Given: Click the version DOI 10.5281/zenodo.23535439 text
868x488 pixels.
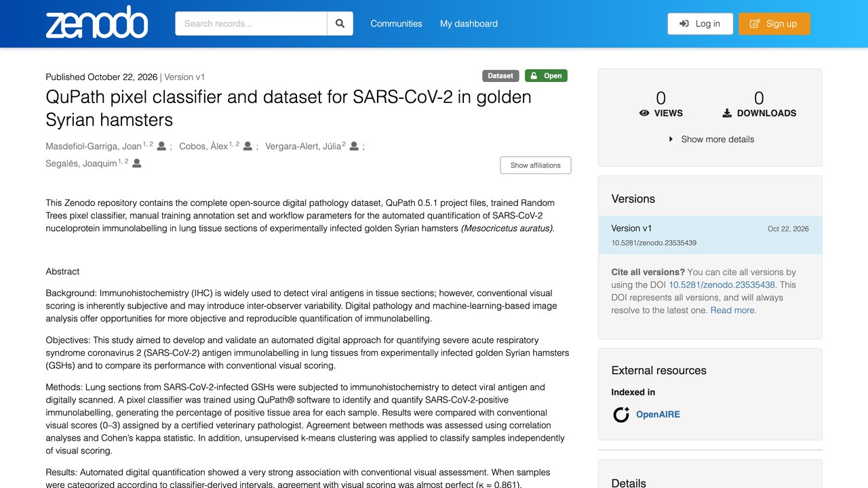Looking at the screenshot, I should pos(654,243).
